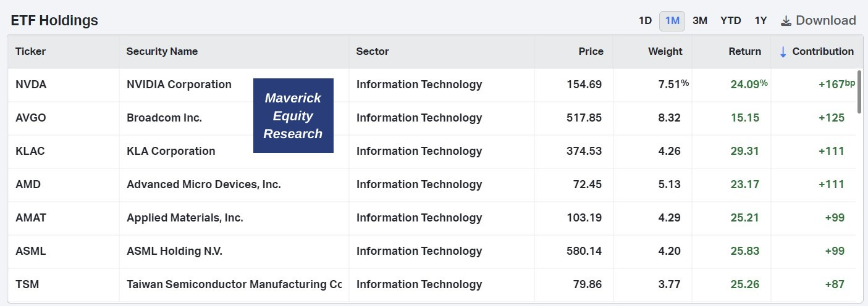This screenshot has height=306, width=868.
Task: Click NVDA price 154.69
Action: click(584, 85)
